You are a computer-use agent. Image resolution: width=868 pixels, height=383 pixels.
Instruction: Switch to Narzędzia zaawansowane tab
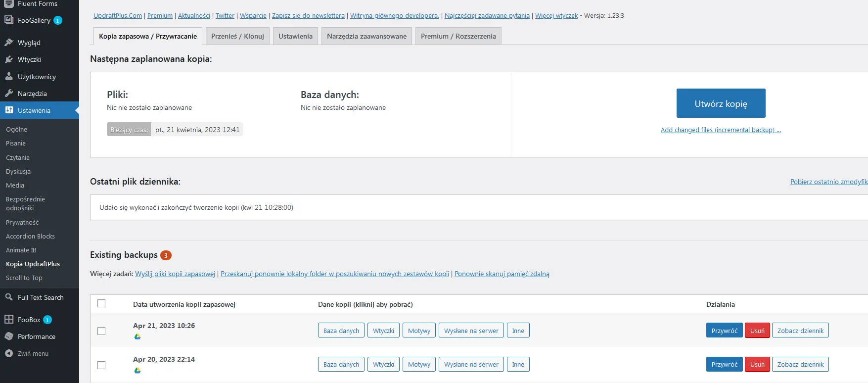(366, 36)
